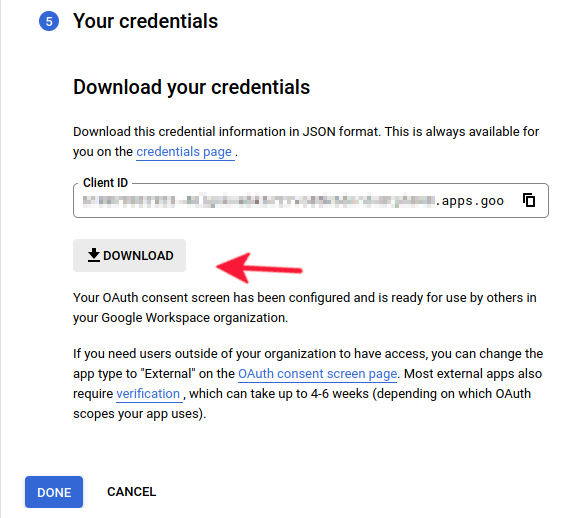Click the DOWNLOAD button label

coord(138,256)
